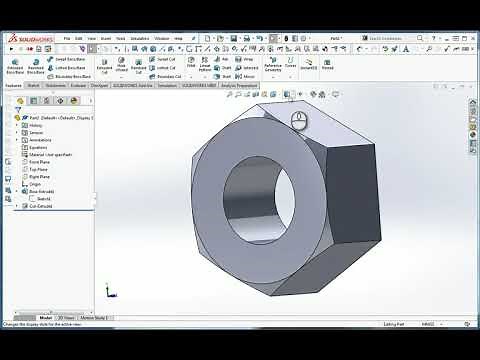Select the Thread feature tool

327,64
